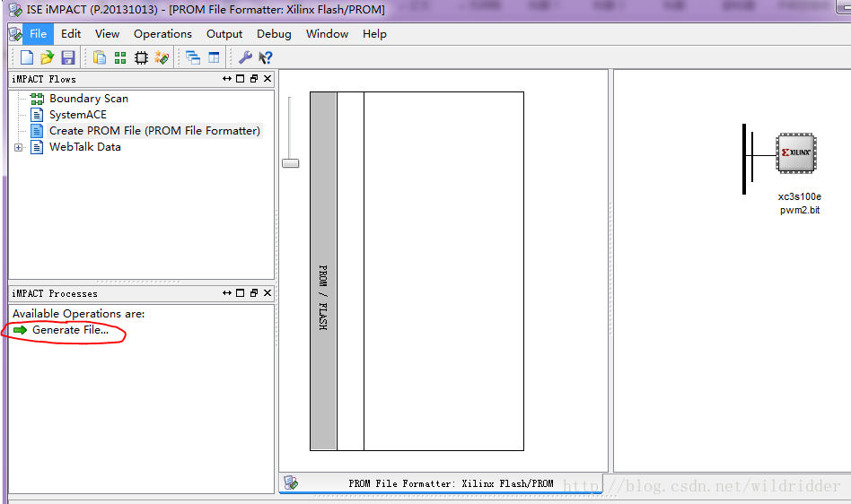Select the WebTalk Data item
The height and width of the screenshot is (504, 851).
tap(85, 147)
